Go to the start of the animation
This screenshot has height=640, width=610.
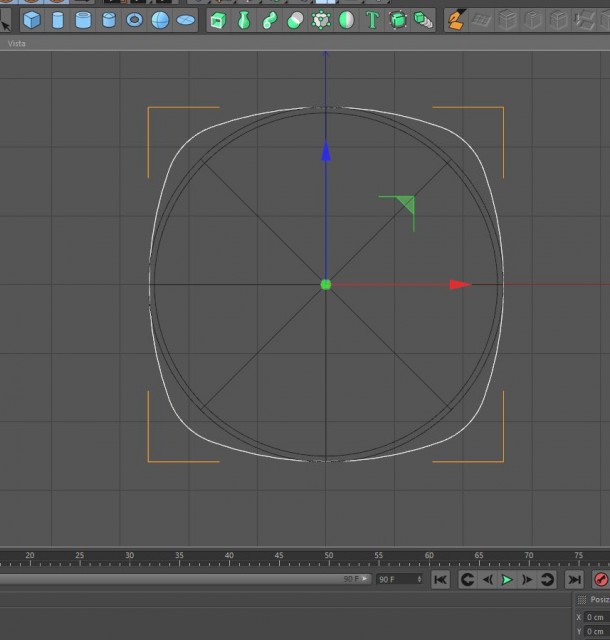point(440,580)
